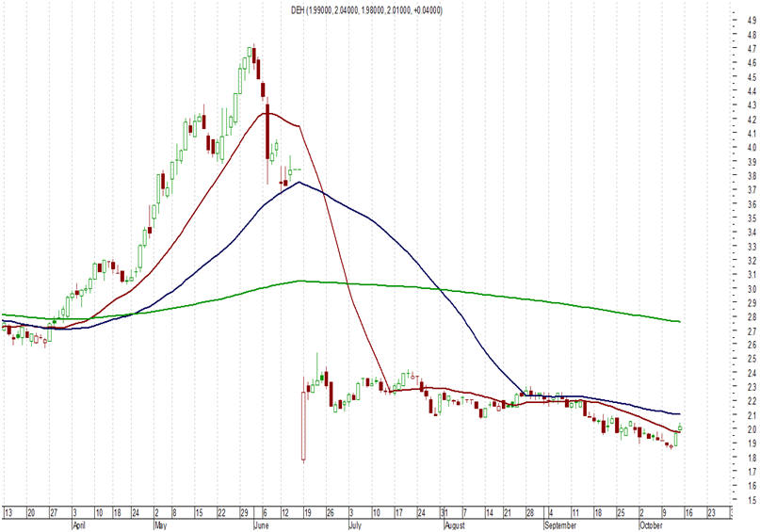760x532 pixels.
Task: Select the 9 date axis label
Action: tap(665, 512)
